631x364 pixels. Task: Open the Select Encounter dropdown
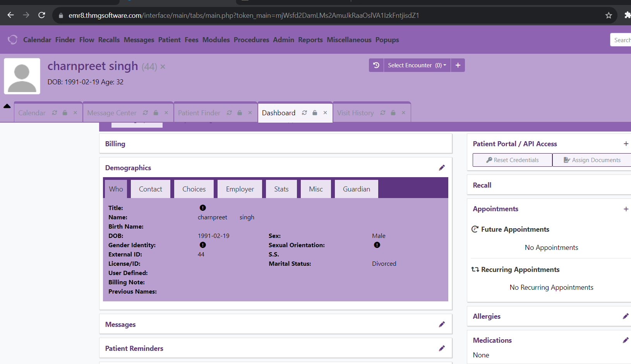(x=417, y=65)
